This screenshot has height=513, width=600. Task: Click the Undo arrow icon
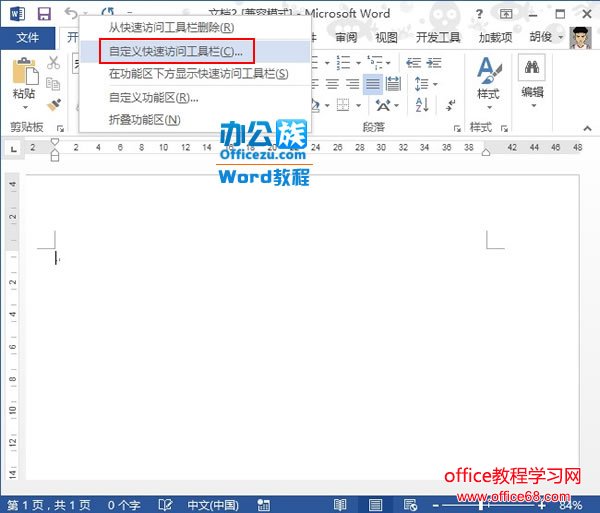pos(71,13)
